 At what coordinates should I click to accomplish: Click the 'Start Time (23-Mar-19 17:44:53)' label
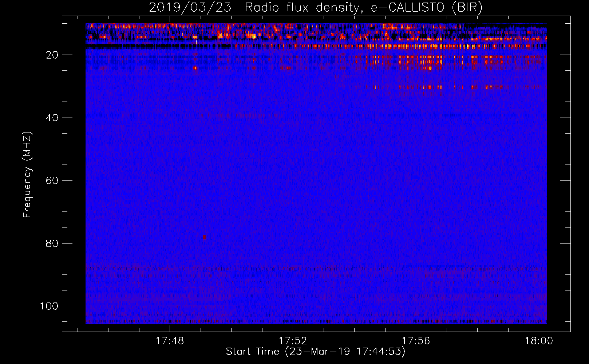(316, 352)
